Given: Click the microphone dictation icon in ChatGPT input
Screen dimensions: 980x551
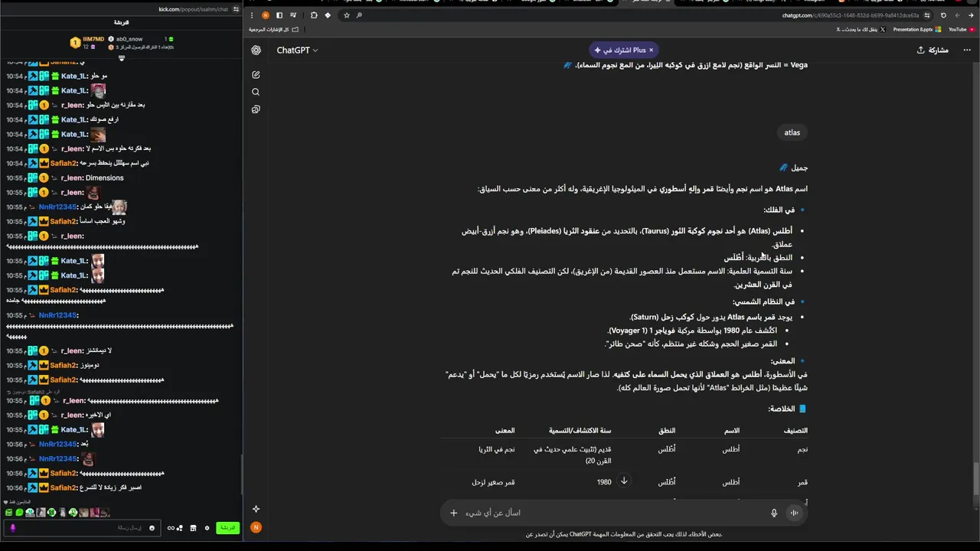Looking at the screenshot, I should click(x=774, y=513).
